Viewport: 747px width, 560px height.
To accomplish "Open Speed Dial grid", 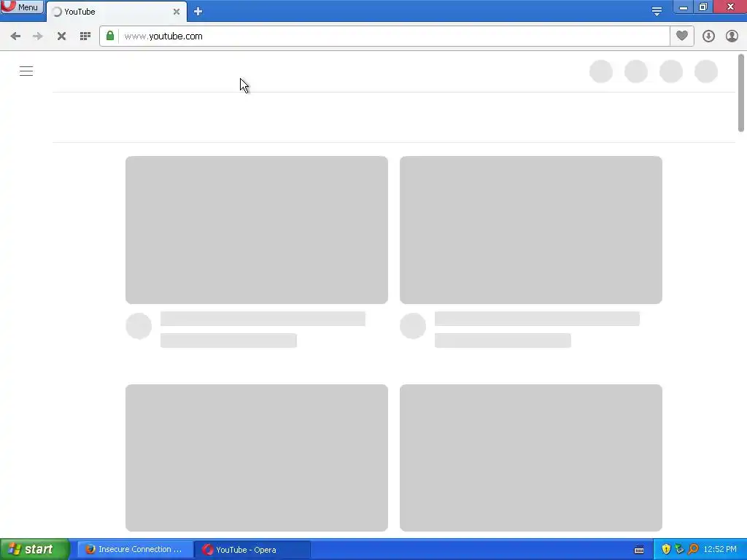I will tap(85, 36).
